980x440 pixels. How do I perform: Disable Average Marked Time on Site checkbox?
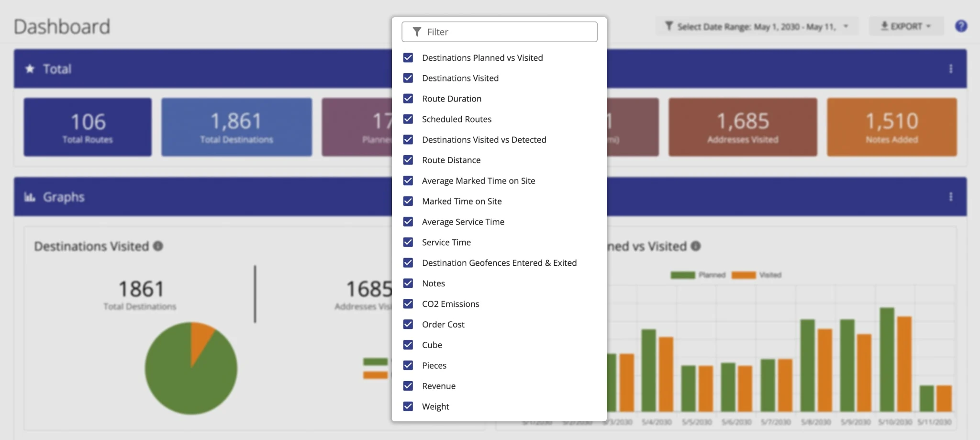pos(408,181)
